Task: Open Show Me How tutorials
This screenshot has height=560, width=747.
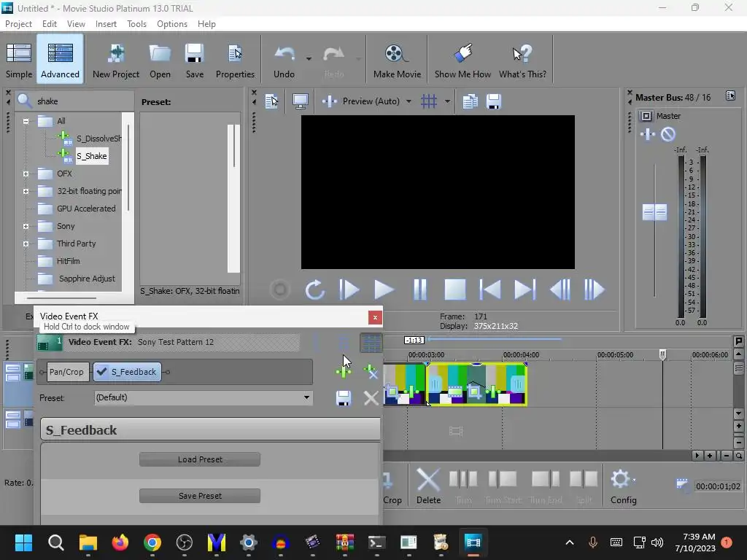Action: (x=462, y=61)
